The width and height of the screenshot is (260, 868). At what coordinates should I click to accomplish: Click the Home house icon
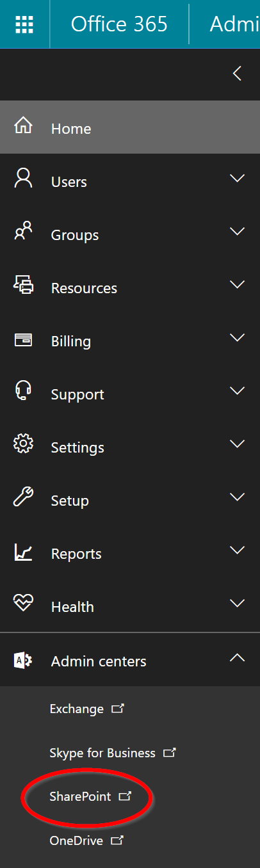click(23, 125)
